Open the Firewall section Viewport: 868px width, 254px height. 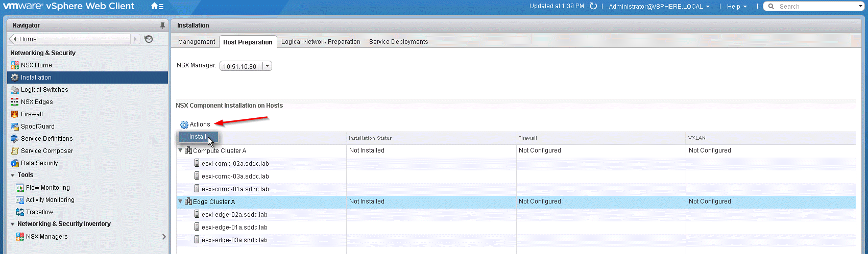[32, 114]
